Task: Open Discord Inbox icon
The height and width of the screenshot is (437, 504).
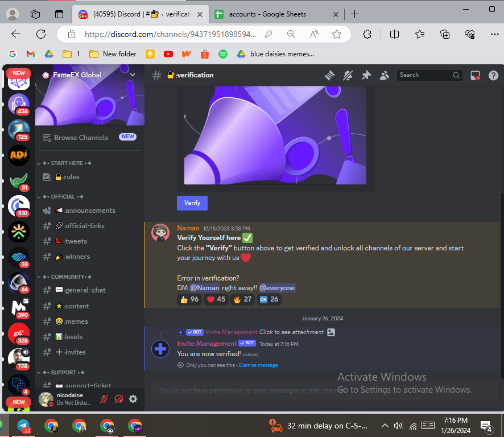Action: pos(475,76)
